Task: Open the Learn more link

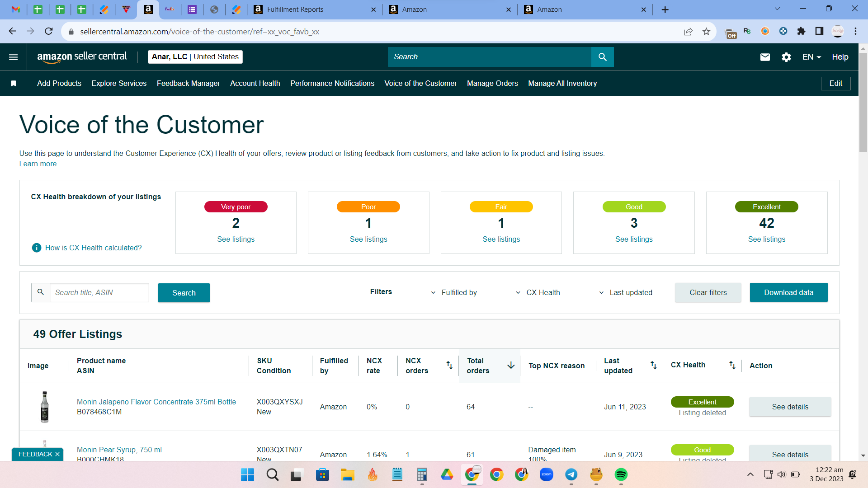Action: 38,164
